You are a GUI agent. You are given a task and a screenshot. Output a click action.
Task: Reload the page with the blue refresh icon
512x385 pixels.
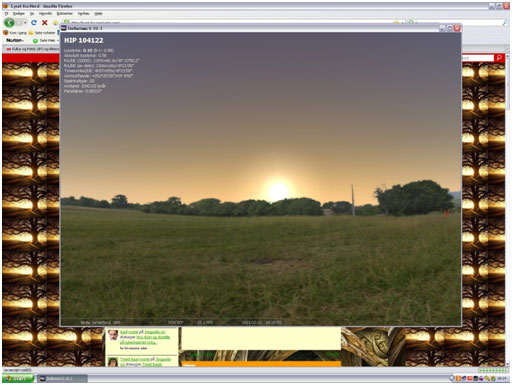pyautogui.click(x=34, y=23)
